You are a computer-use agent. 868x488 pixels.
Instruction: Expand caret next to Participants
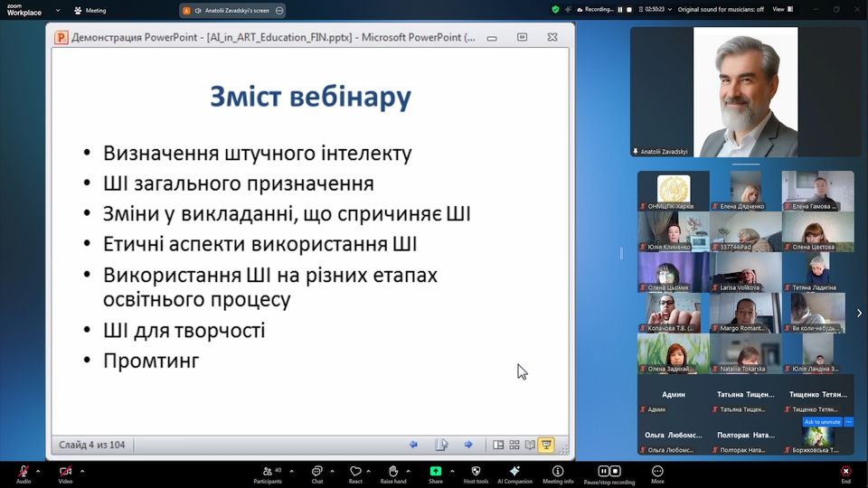(292, 472)
